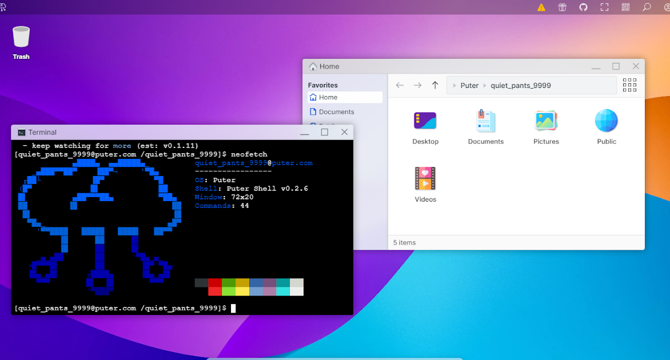Toggle fullscreen mode icon
Screen dimensions: 670x360
604,7
